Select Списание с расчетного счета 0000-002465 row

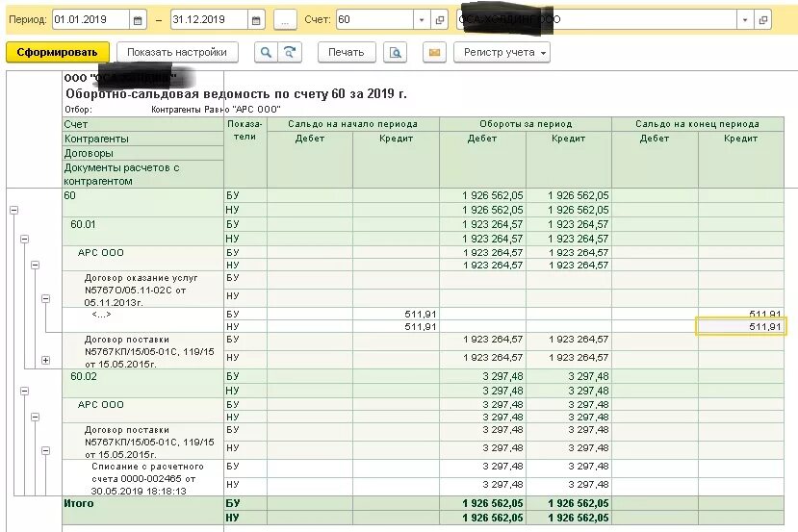click(143, 478)
